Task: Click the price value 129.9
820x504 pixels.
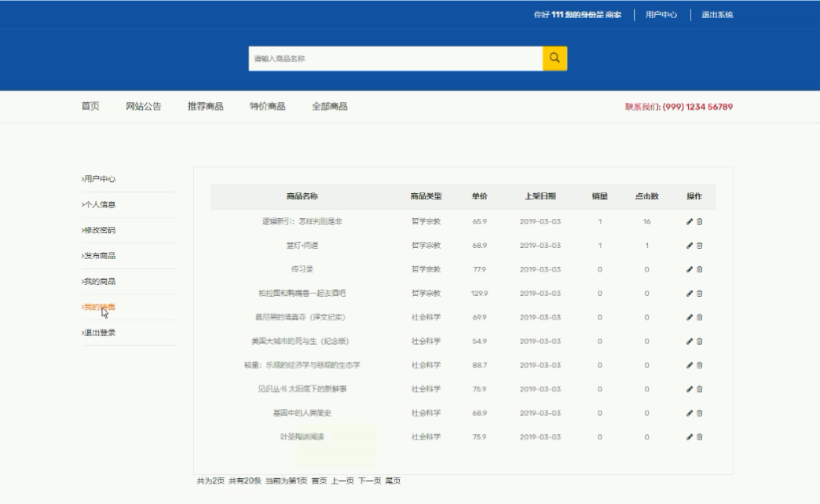Action: (480, 294)
